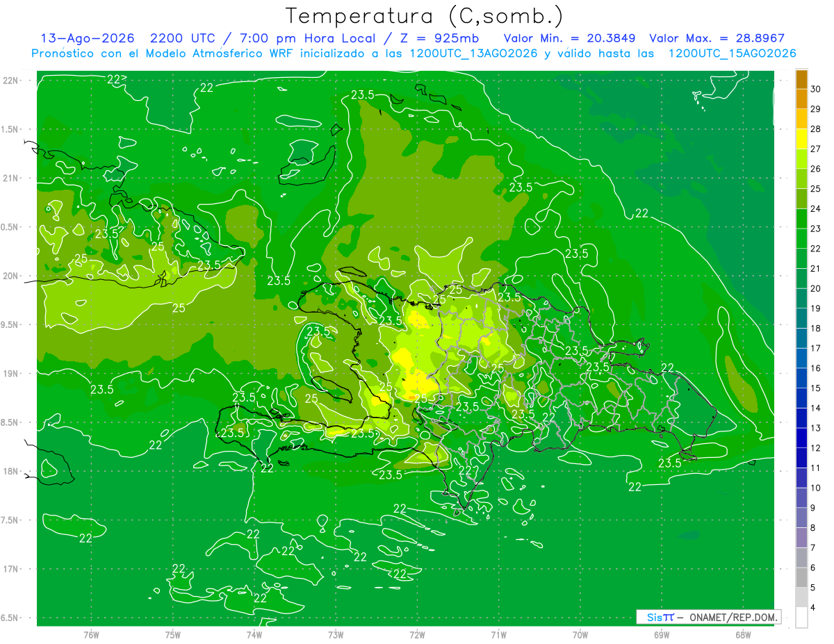Click the '72W' longitude axis label
The height and width of the screenshot is (644, 834).
coord(417,635)
